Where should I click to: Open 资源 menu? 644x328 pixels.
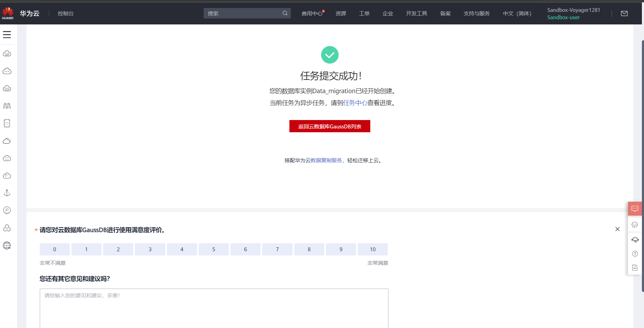[x=341, y=14]
